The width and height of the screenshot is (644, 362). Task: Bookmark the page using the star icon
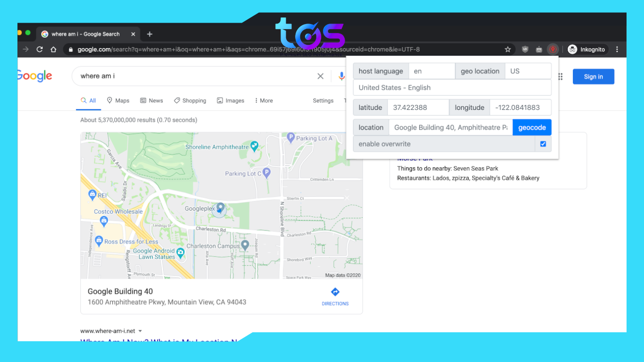(508, 49)
